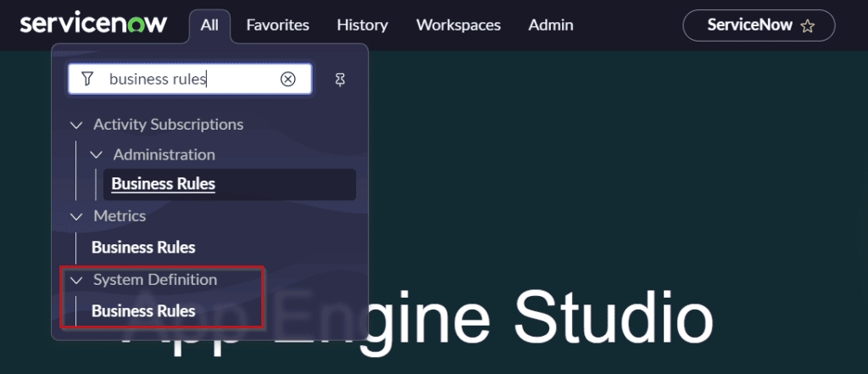Open the All menu tab
868x374 pixels.
(x=209, y=25)
